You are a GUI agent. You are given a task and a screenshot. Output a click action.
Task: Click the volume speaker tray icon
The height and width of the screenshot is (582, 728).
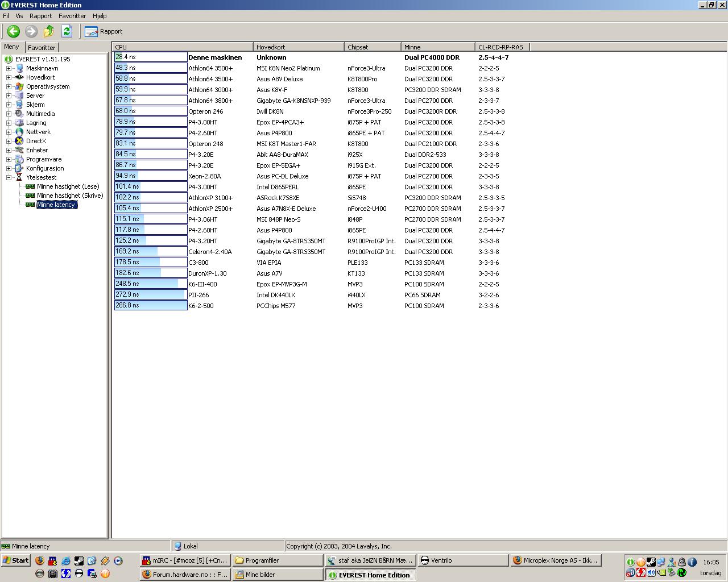click(651, 573)
